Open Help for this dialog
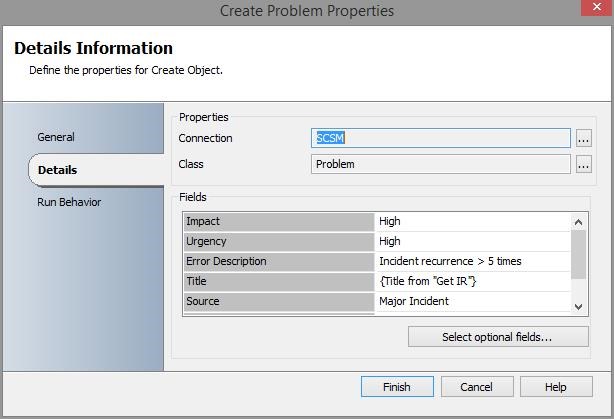The image size is (614, 419). pyautogui.click(x=556, y=387)
